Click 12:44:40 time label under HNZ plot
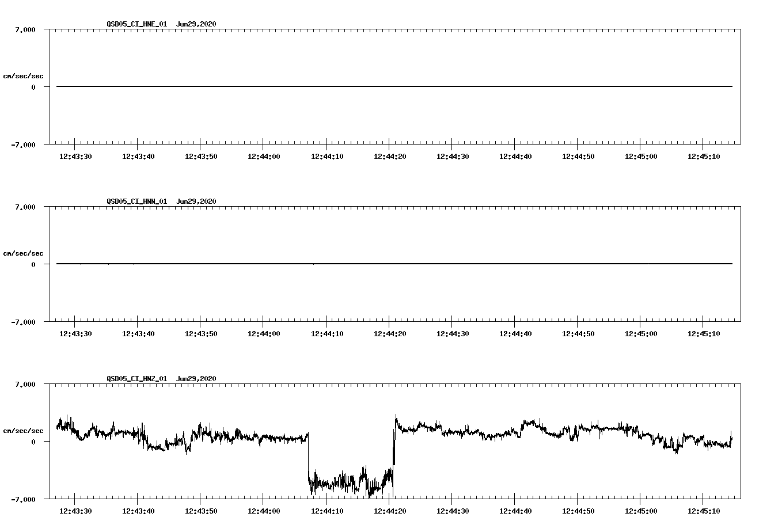This screenshot has height=532, width=782. click(515, 511)
